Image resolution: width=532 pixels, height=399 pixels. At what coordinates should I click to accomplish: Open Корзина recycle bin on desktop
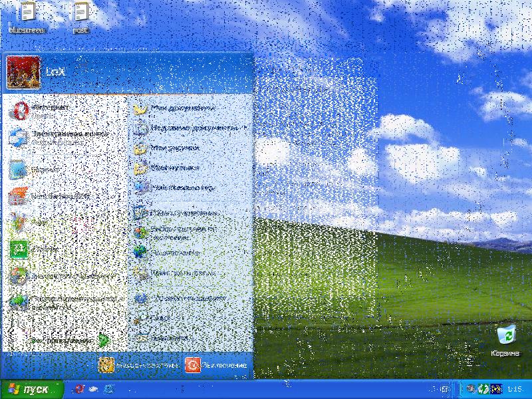[505, 336]
